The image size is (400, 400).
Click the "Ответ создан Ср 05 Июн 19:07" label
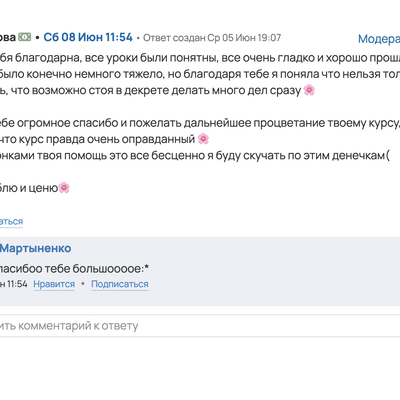pos(212,38)
